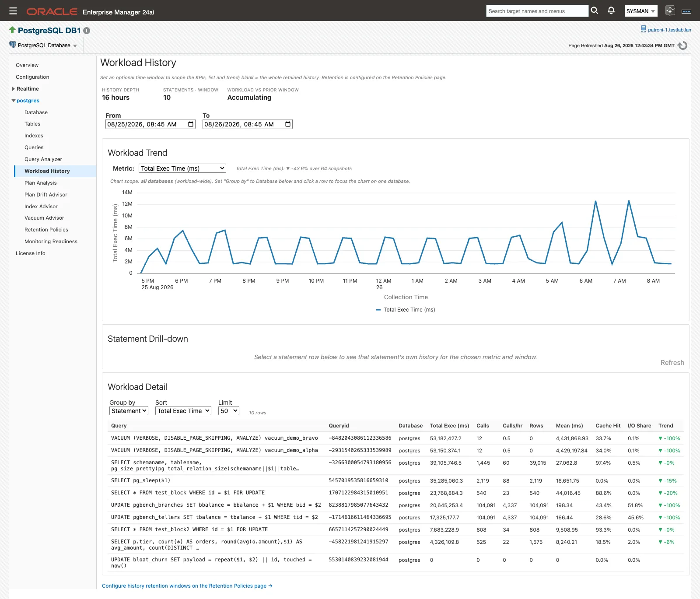The width and height of the screenshot is (700, 599).
Task: Open the Group by Statement dropdown
Action: coord(129,411)
